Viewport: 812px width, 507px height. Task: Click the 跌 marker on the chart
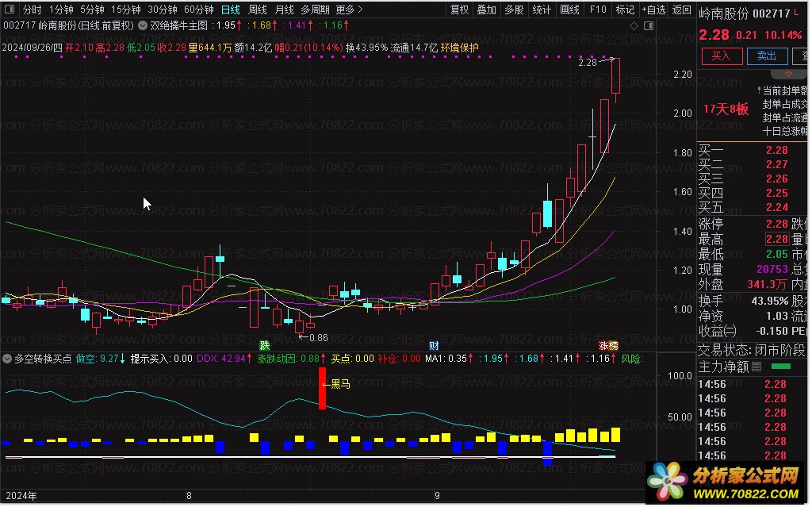265,345
